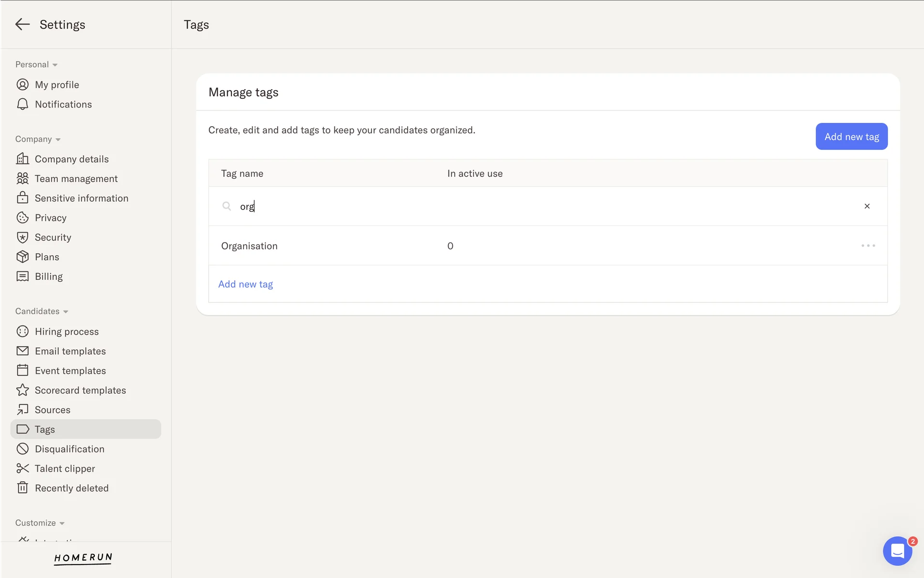924x578 pixels.
Task: Clear the tag search field
Action: click(867, 206)
